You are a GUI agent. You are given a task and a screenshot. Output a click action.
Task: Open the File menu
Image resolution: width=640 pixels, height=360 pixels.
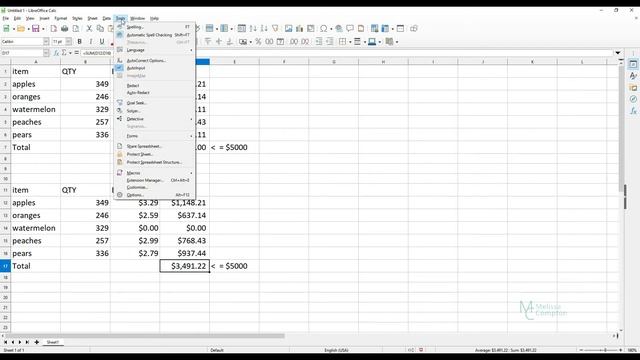click(6, 18)
